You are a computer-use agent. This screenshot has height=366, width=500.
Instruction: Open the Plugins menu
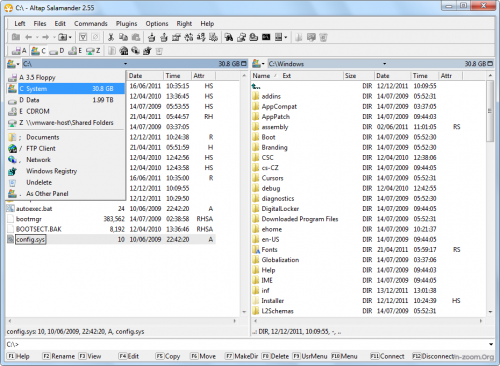[x=126, y=24]
